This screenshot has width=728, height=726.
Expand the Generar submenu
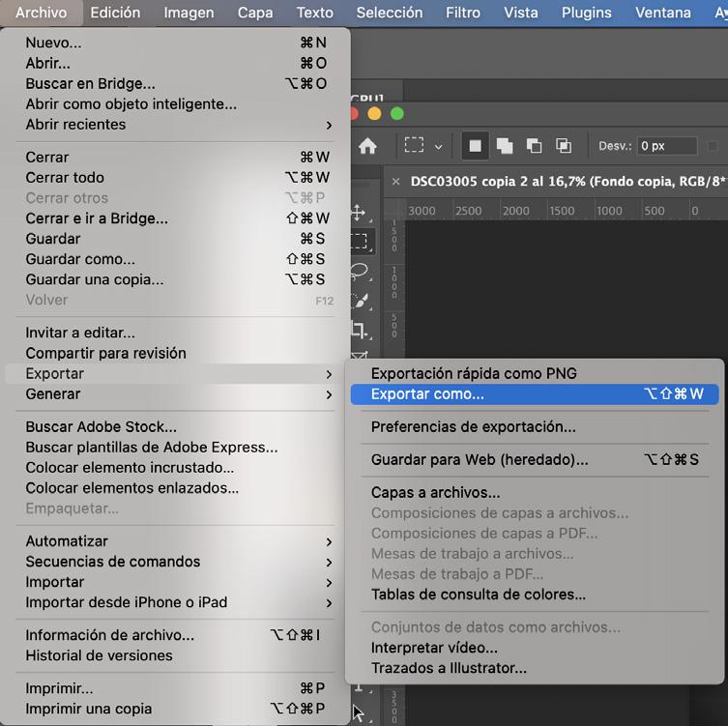[176, 394]
